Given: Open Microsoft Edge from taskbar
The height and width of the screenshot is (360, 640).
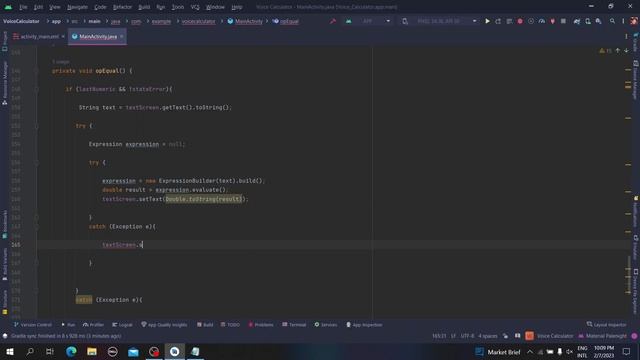Looking at the screenshot, I should click(x=71, y=351).
